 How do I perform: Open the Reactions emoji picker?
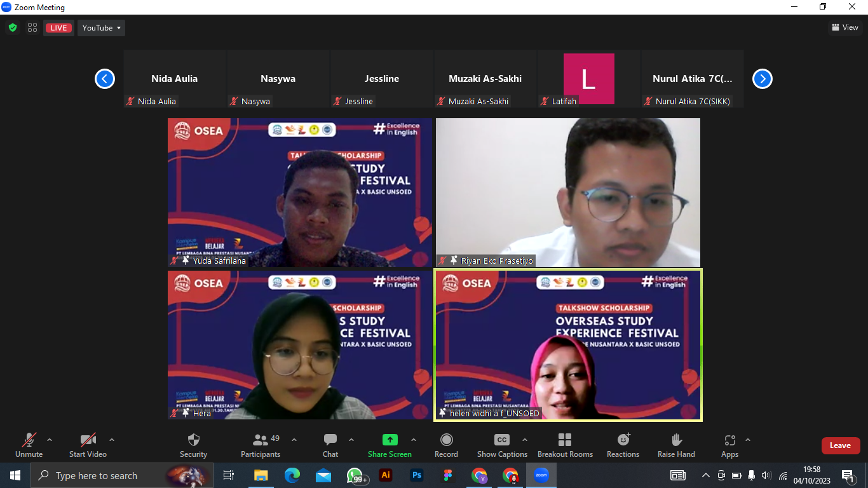(x=623, y=440)
